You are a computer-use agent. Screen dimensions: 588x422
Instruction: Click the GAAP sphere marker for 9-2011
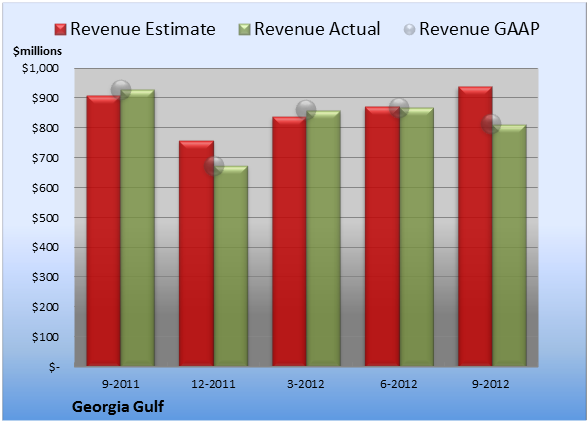[121, 90]
